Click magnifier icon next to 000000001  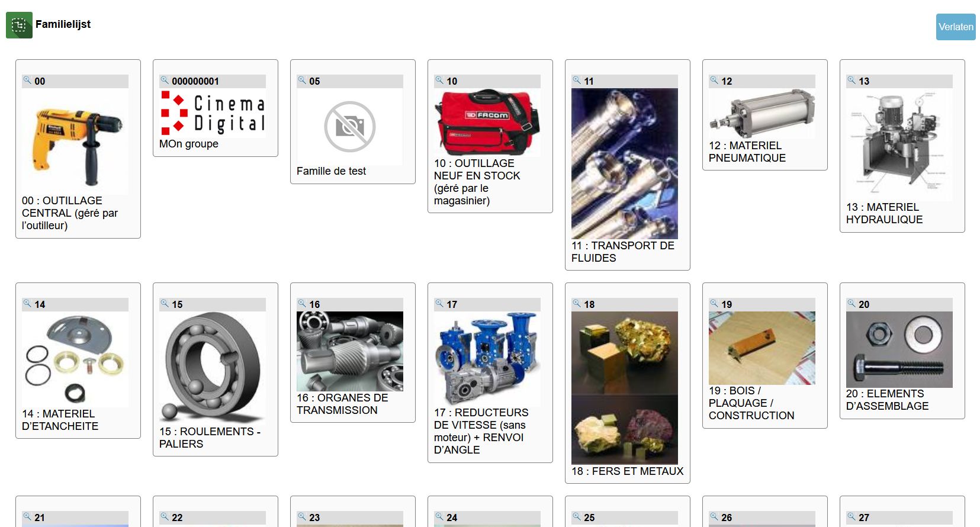pyautogui.click(x=165, y=81)
